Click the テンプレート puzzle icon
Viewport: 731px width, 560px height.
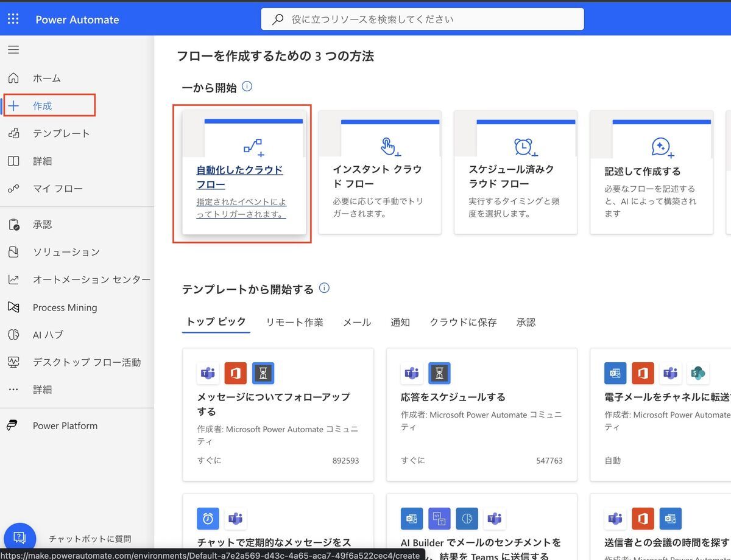pos(13,133)
